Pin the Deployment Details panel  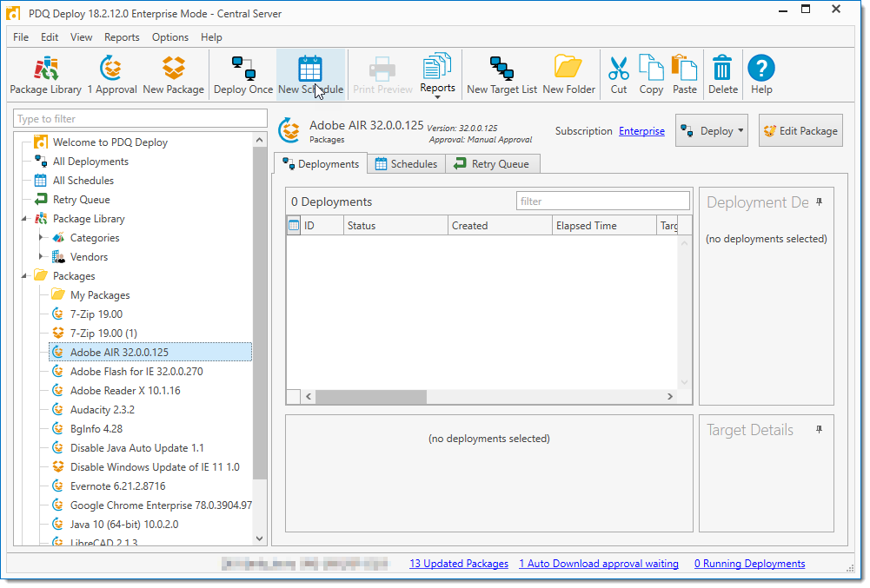coord(819,202)
